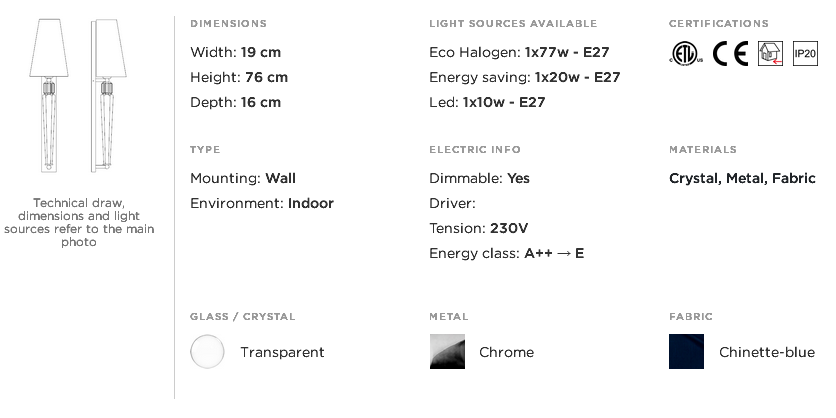Select the Chrome metal swatch
This screenshot has height=418, width=836.
[x=447, y=351]
